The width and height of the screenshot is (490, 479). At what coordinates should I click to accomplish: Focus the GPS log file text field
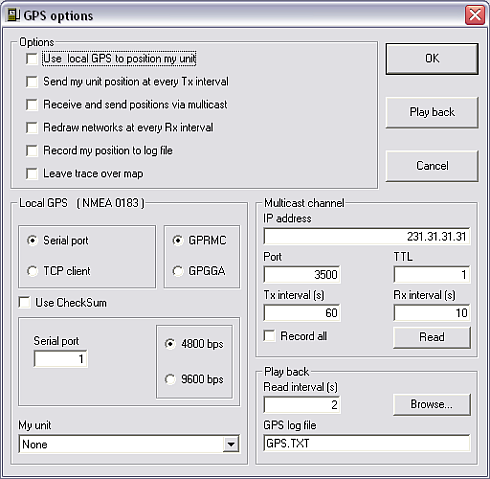pos(367,443)
